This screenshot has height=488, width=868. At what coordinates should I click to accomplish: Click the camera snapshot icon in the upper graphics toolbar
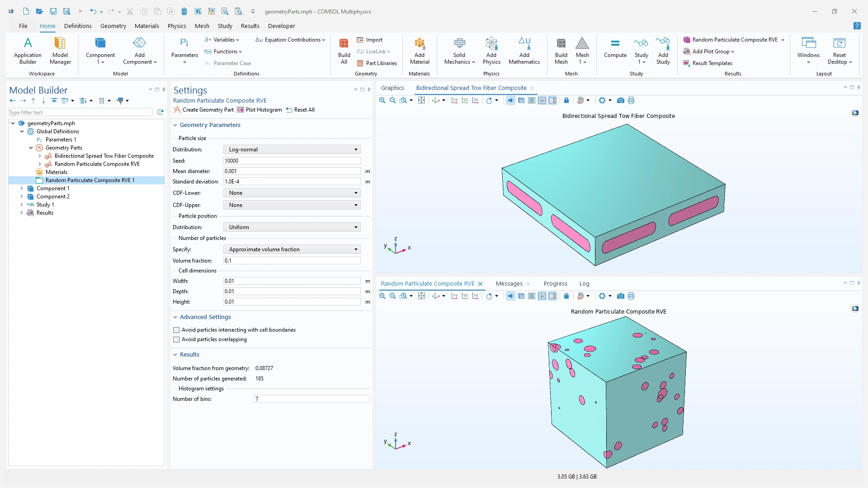coord(620,100)
